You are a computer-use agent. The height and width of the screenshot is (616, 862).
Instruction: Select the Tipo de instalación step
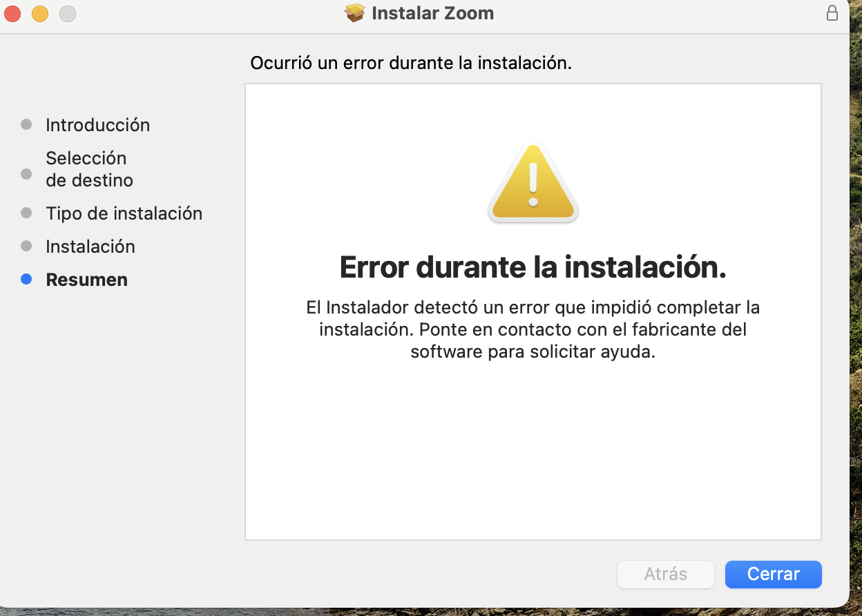pyautogui.click(x=124, y=213)
